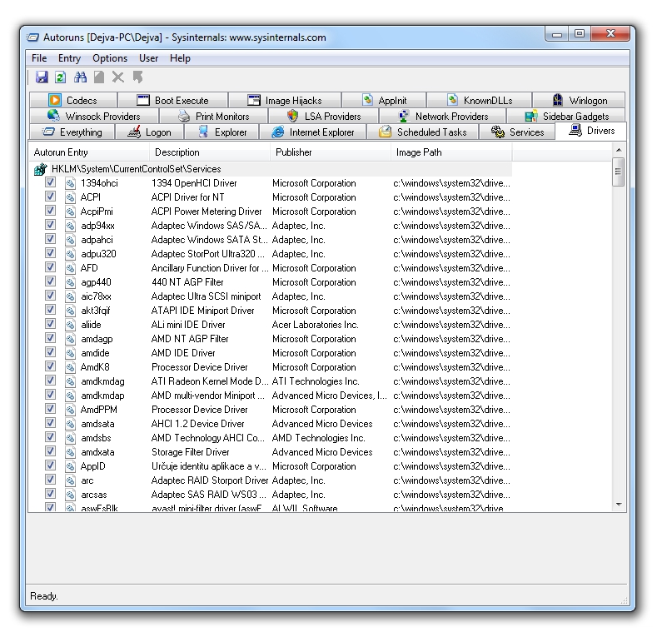Screen dimensions: 672x642
Task: Click the file icon beside aliide
Action: coord(70,325)
